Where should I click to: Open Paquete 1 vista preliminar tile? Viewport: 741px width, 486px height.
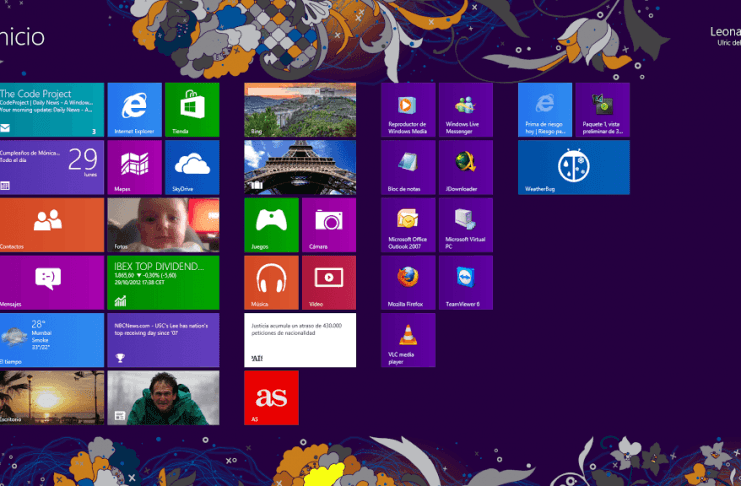point(603,110)
